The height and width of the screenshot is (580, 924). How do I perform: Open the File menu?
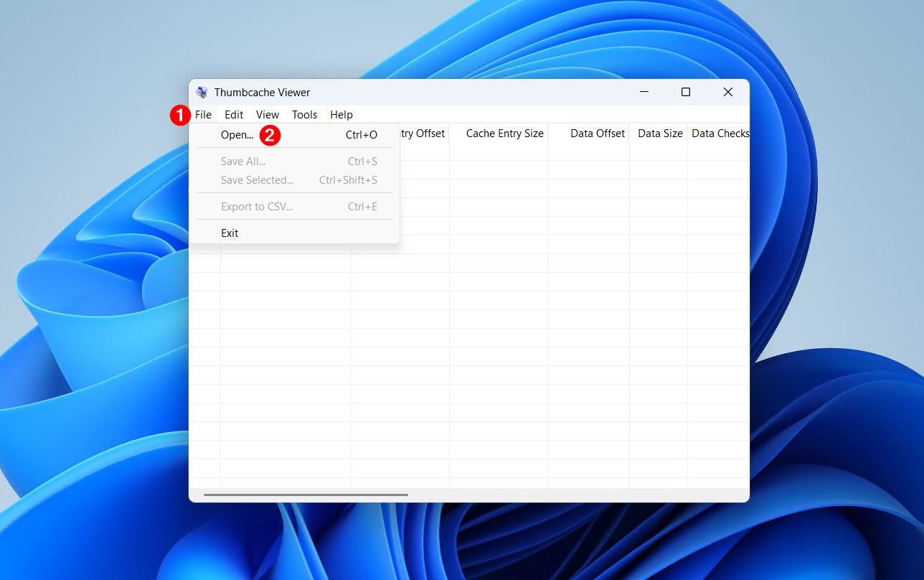tap(203, 115)
